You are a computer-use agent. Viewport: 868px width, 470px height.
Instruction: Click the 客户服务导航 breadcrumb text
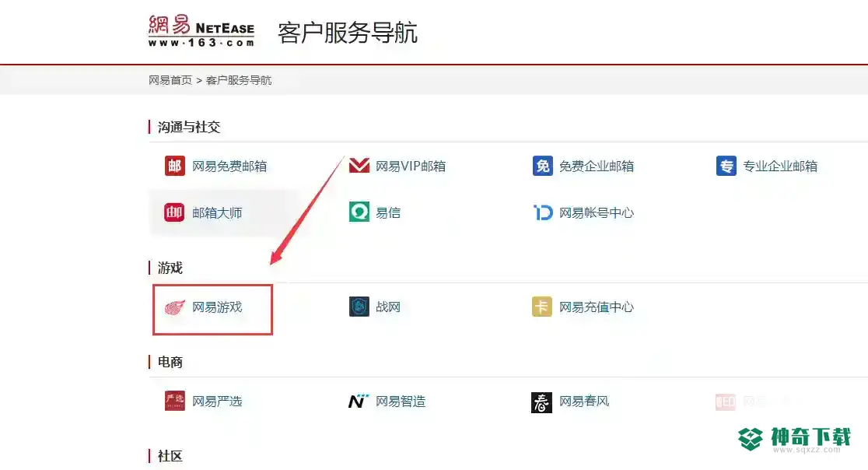coord(239,80)
